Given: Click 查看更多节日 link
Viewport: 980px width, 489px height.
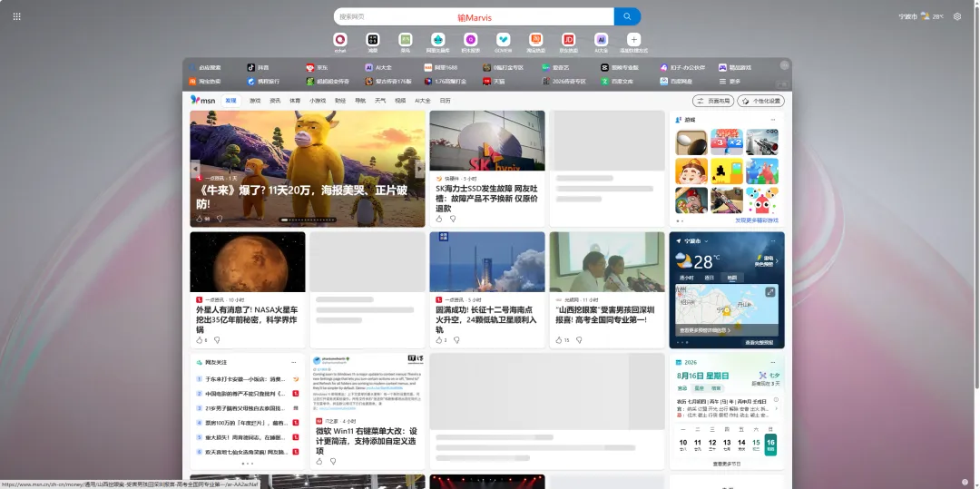Looking at the screenshot, I should (726, 464).
